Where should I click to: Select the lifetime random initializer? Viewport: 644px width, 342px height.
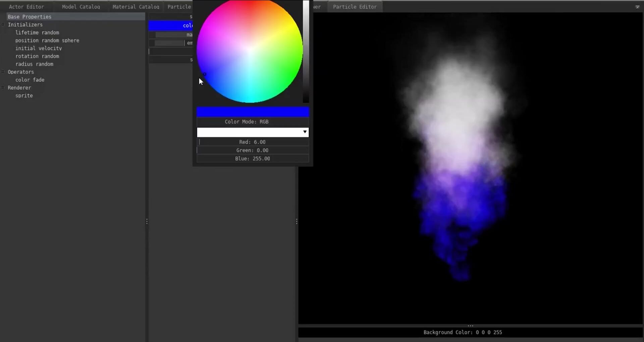pos(37,32)
